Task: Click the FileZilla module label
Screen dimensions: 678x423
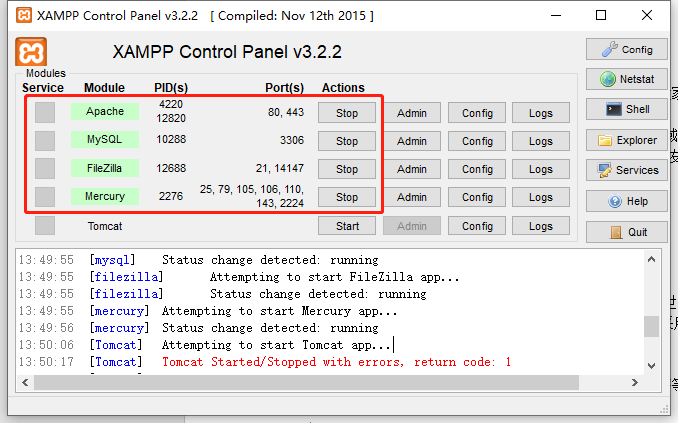Action: tap(105, 168)
